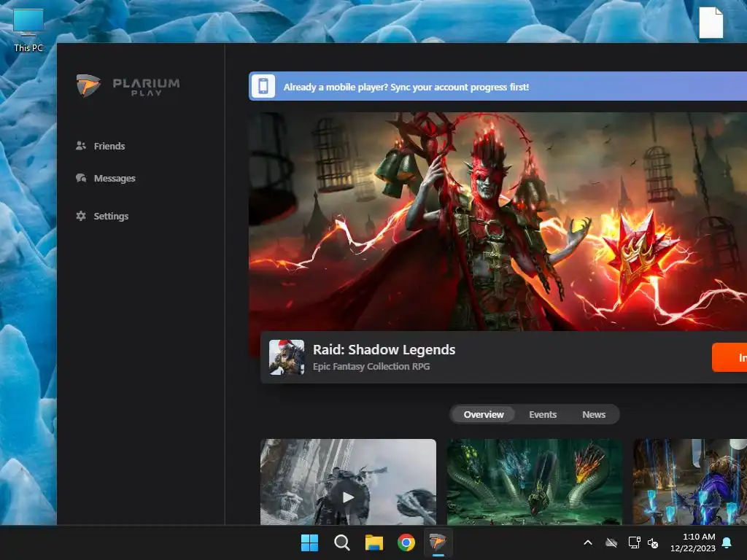This screenshot has height=560, width=747.
Task: Play the knight video thumbnail
Action: click(348, 482)
